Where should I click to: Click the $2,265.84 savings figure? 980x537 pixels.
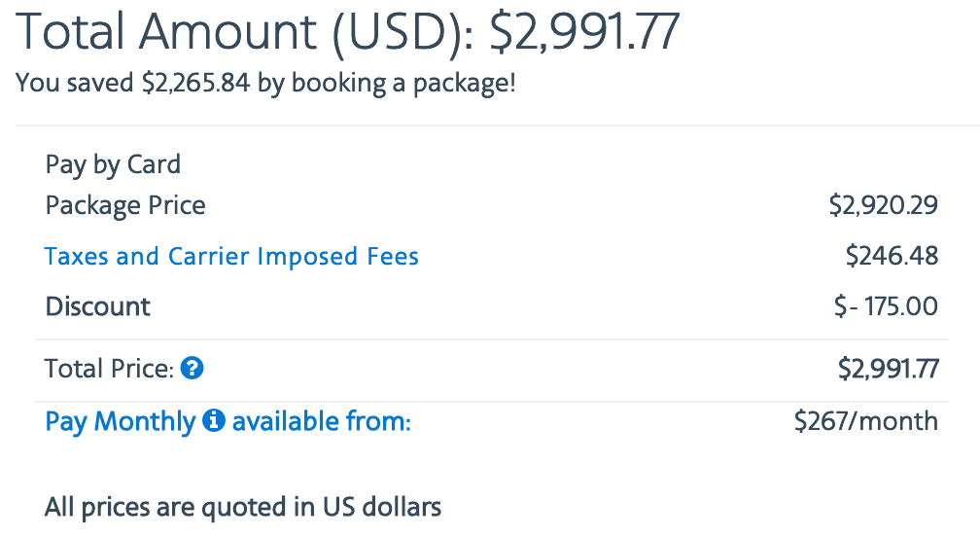(x=196, y=83)
